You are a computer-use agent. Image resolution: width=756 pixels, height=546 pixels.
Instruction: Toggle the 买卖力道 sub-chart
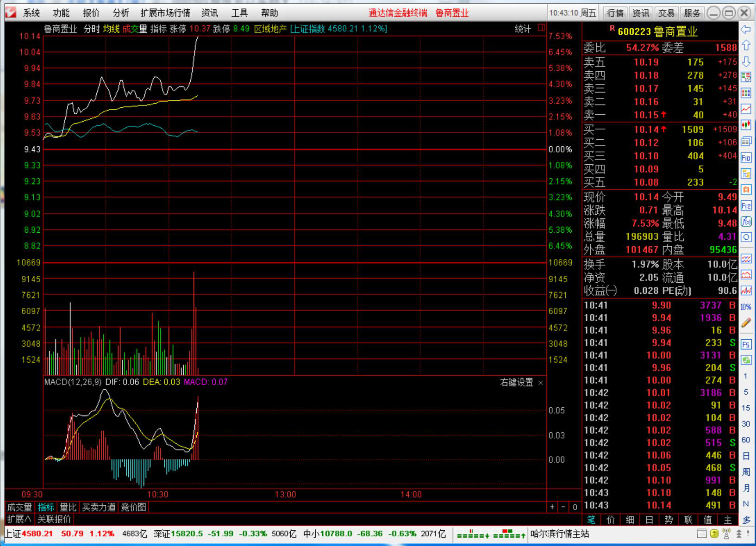coord(99,507)
